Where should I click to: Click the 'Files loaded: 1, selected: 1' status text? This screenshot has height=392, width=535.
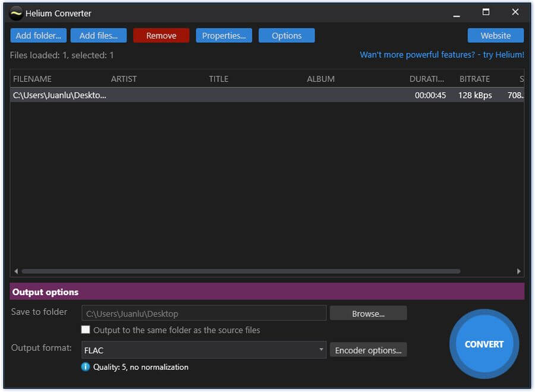pos(62,55)
